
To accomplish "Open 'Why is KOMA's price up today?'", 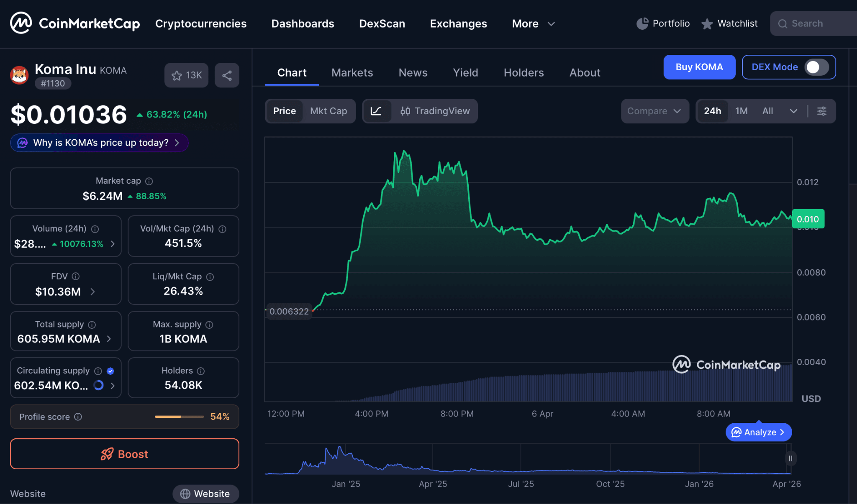I will point(99,143).
